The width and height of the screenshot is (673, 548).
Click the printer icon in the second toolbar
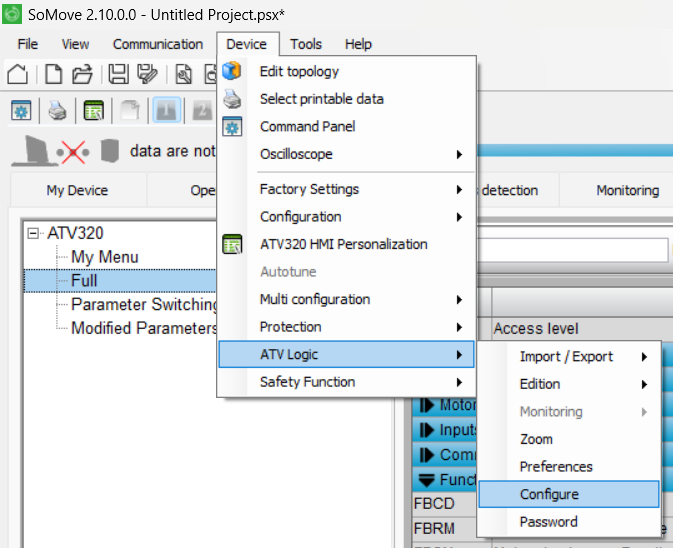[57, 111]
